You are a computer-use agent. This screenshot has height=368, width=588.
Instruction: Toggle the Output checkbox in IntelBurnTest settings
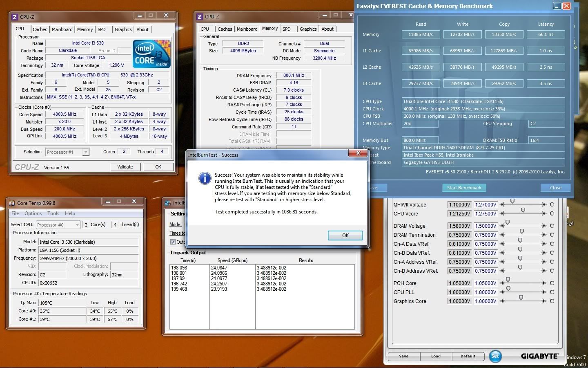pos(173,242)
